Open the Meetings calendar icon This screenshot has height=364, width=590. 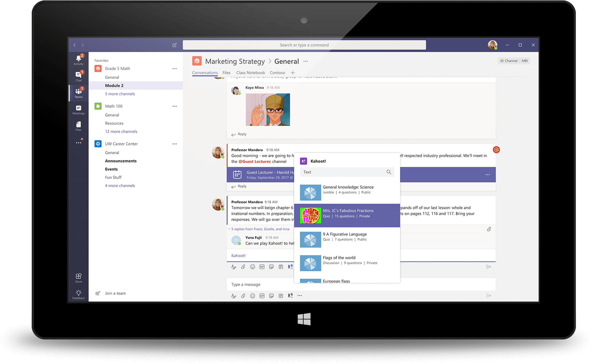[78, 109]
